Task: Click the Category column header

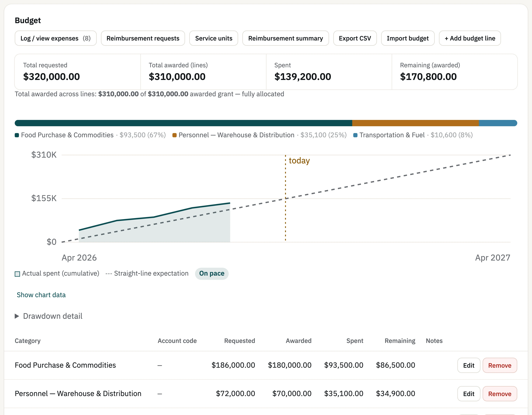Action: tap(28, 341)
